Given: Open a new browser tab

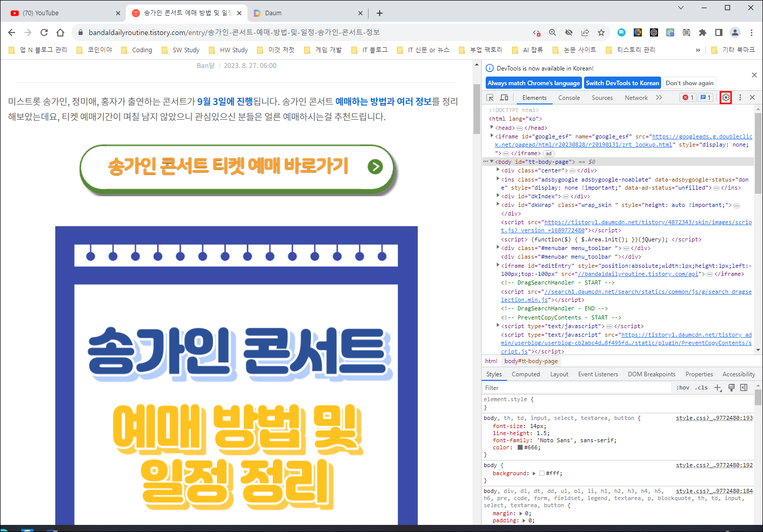Looking at the screenshot, I should 380,13.
